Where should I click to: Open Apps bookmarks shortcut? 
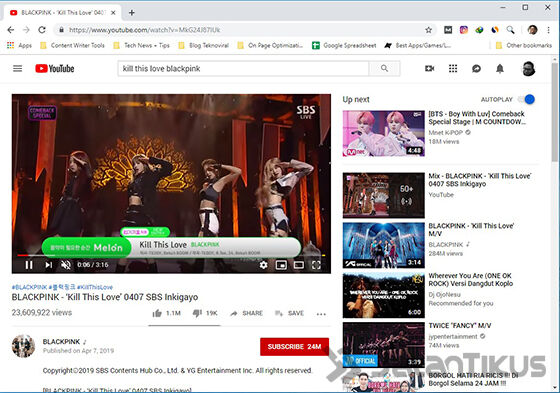coord(19,45)
